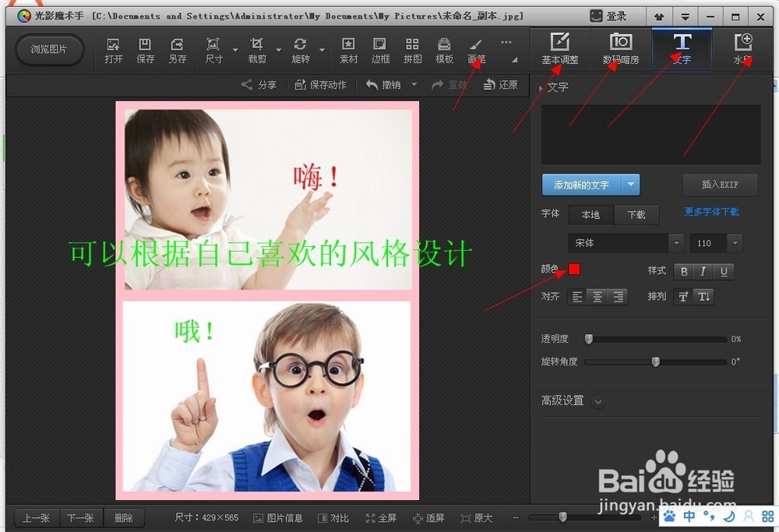Open the 旋转 rotate tool
This screenshot has width=779, height=532.
pyautogui.click(x=301, y=51)
